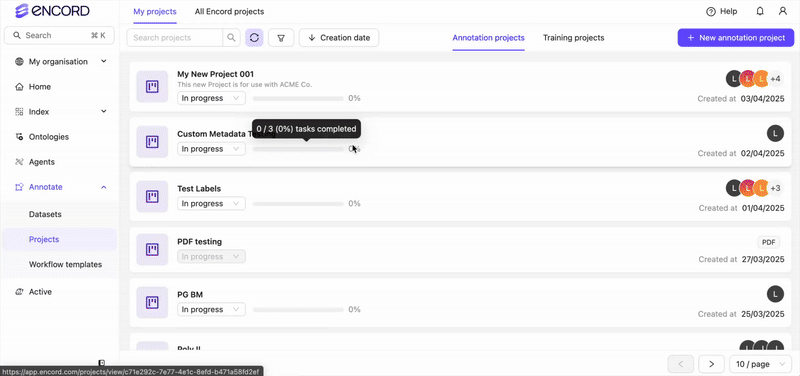Focus the Search projects input
800x376 pixels.
pos(175,38)
